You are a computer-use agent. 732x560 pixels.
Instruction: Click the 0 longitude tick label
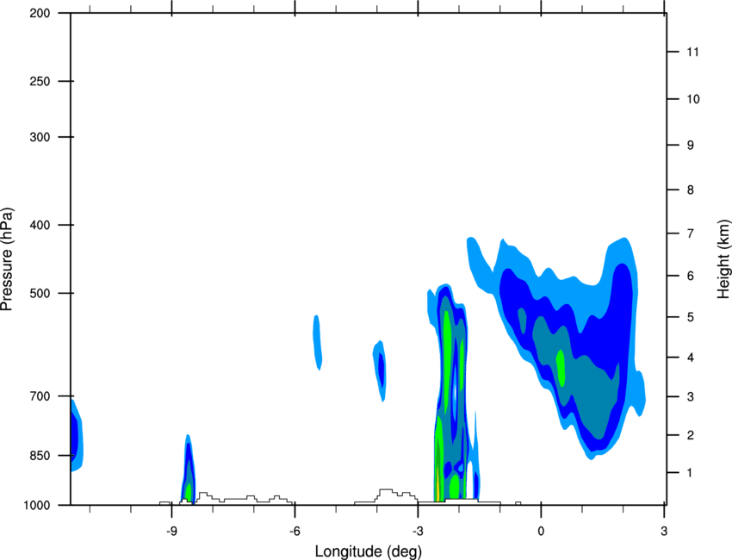(x=541, y=531)
